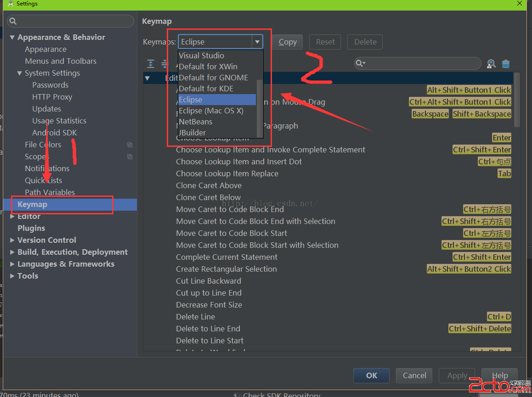This screenshot has width=532, height=397.
Task: Click the Expand All icon in keymap toolbar
Action: point(151,64)
